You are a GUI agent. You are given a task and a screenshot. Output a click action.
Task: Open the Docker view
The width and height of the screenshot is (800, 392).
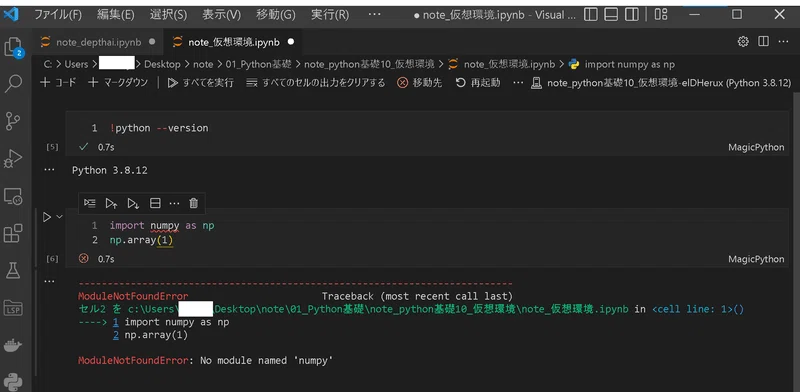click(x=13, y=346)
